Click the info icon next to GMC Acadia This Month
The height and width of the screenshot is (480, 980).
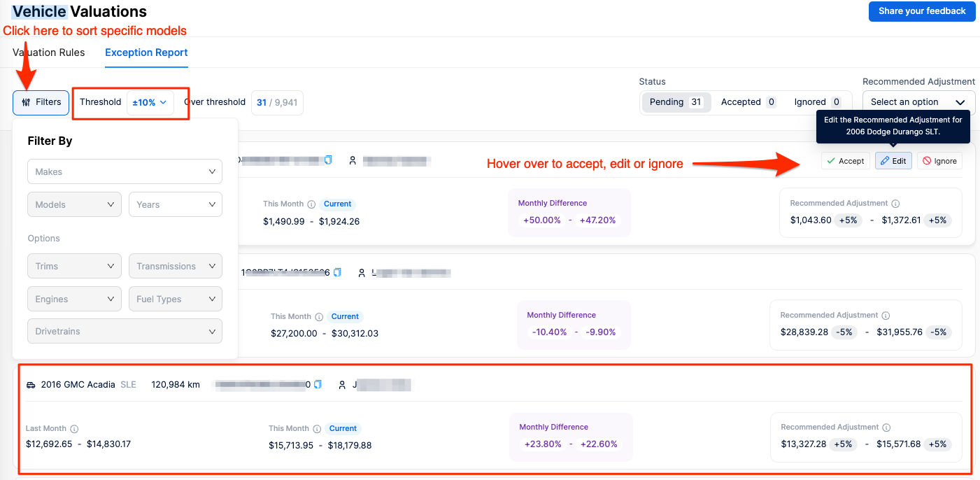click(317, 429)
